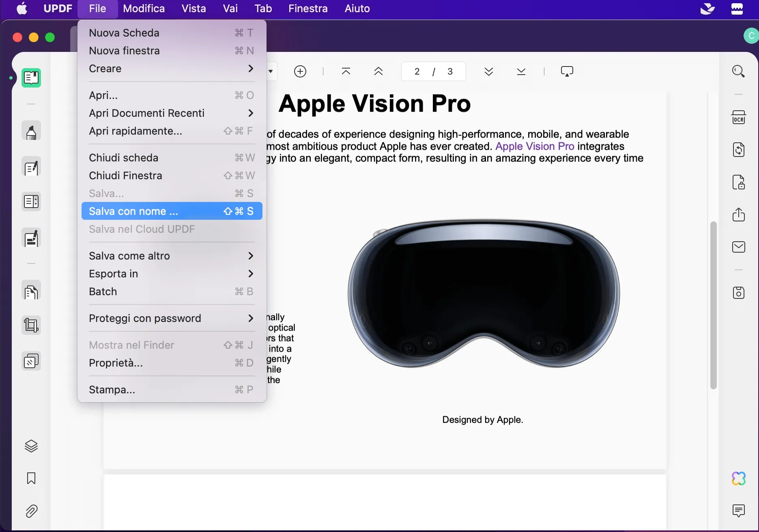Open Proprietà... menu entry
759x532 pixels.
172,363
